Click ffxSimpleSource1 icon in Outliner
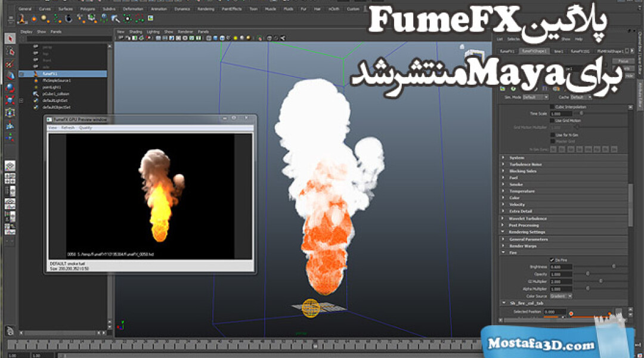 (x=36, y=80)
